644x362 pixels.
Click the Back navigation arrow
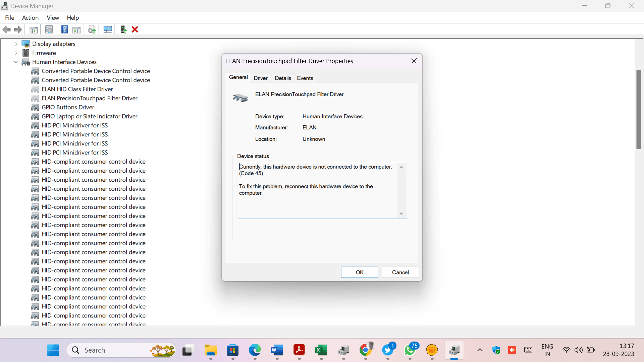click(6, 29)
